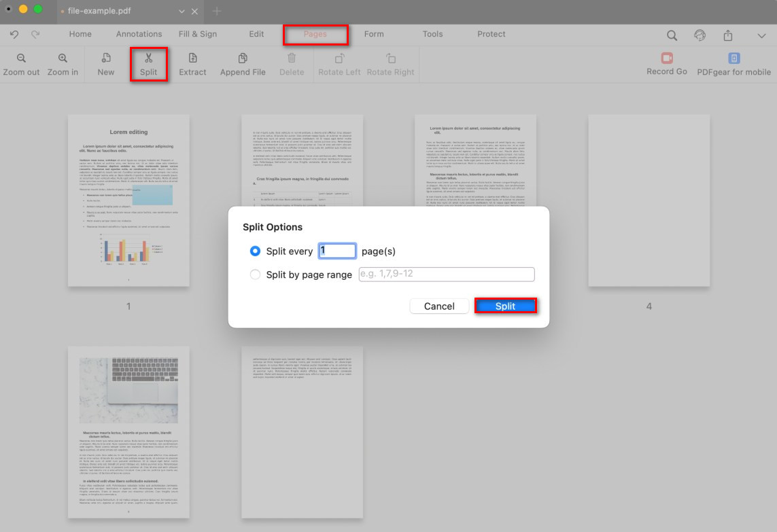The height and width of the screenshot is (532, 777).
Task: Click the Zoom out magnifier icon
Action: coord(21,58)
